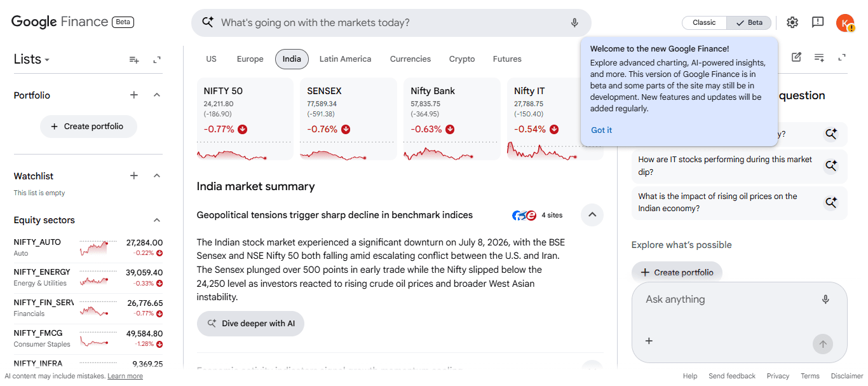The width and height of the screenshot is (868, 386).
Task: Add a new watchlist with plus icon
Action: pos(134,176)
